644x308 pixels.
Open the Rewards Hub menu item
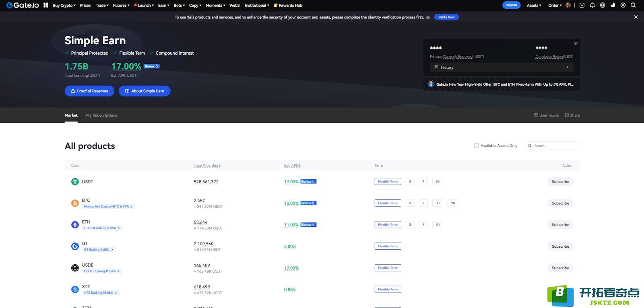(288, 5)
